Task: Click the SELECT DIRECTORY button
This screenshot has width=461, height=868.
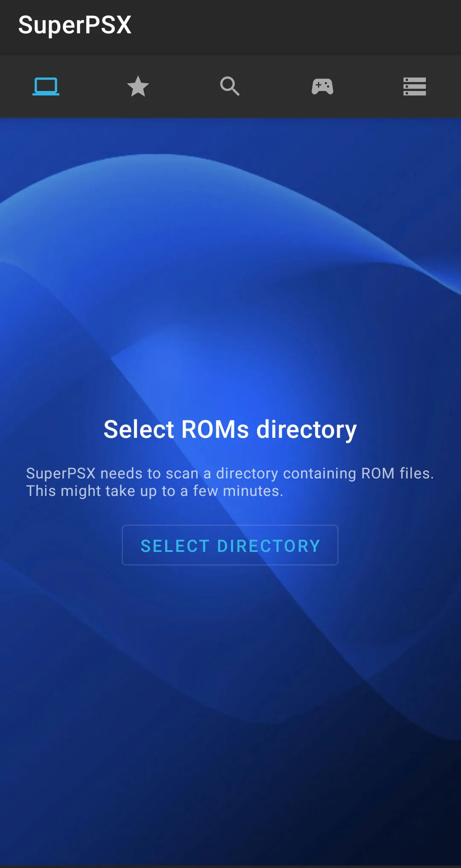Action: coord(230,545)
